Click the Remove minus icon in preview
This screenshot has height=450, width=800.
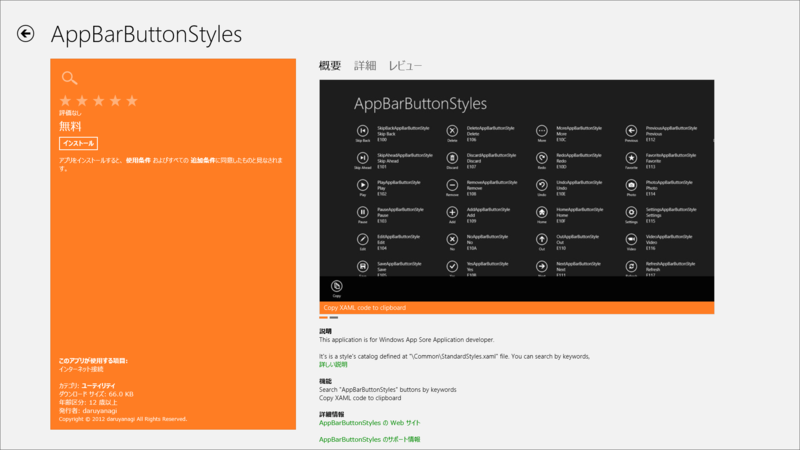[452, 185]
